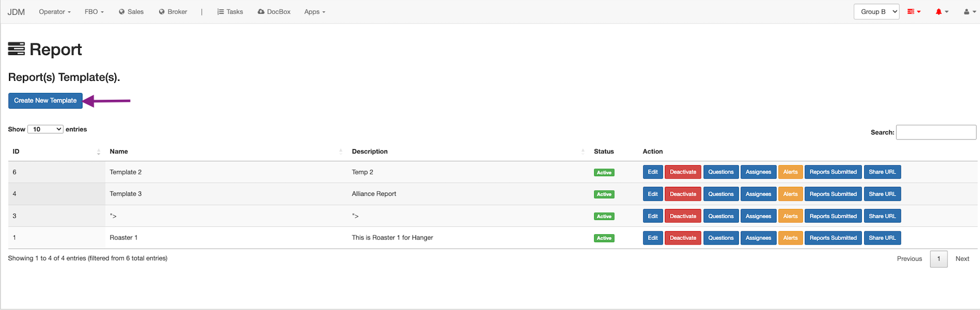The height and width of the screenshot is (310, 980).
Task: Deactivate Template 3 Alliance Report
Action: [x=682, y=194]
